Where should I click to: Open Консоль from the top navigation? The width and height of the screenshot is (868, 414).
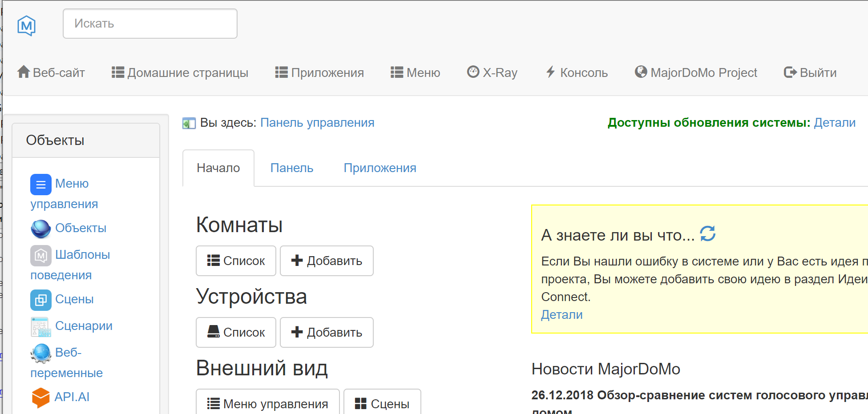577,72
